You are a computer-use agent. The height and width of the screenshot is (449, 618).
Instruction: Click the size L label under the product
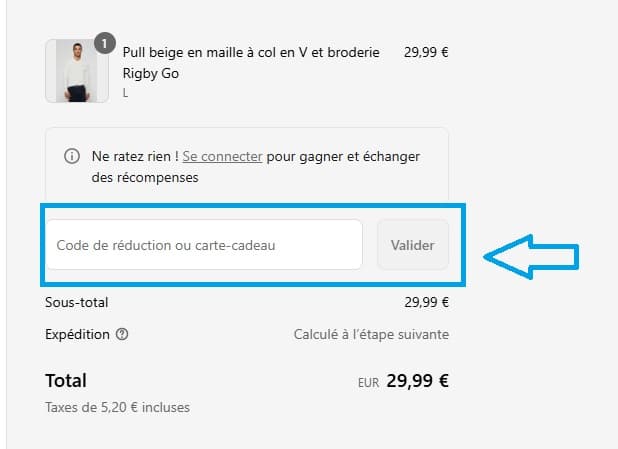(126, 92)
